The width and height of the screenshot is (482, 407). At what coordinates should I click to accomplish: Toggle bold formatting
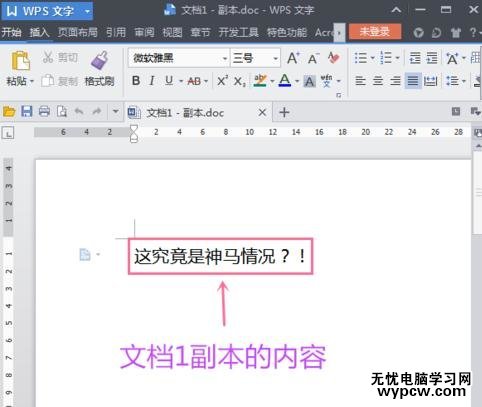pyautogui.click(x=136, y=81)
